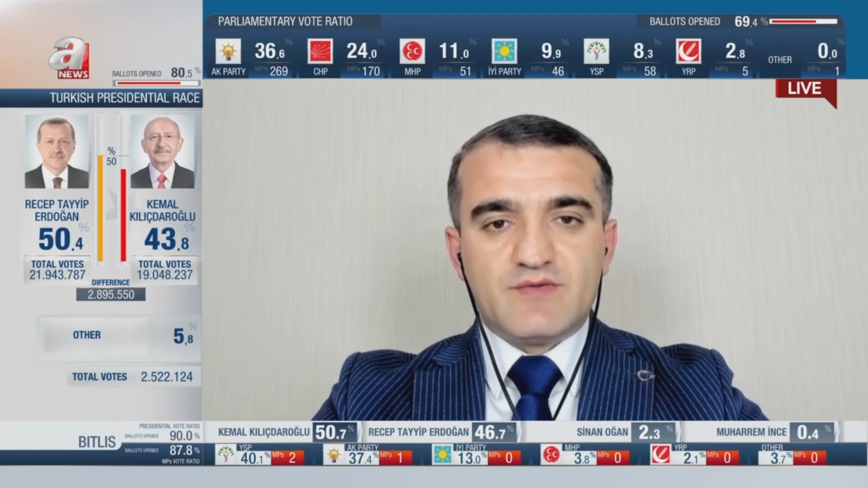Click the Recep Tayyip Erdoğan portrait photo
Image resolution: width=868 pixels, height=488 pixels.
coord(57,151)
